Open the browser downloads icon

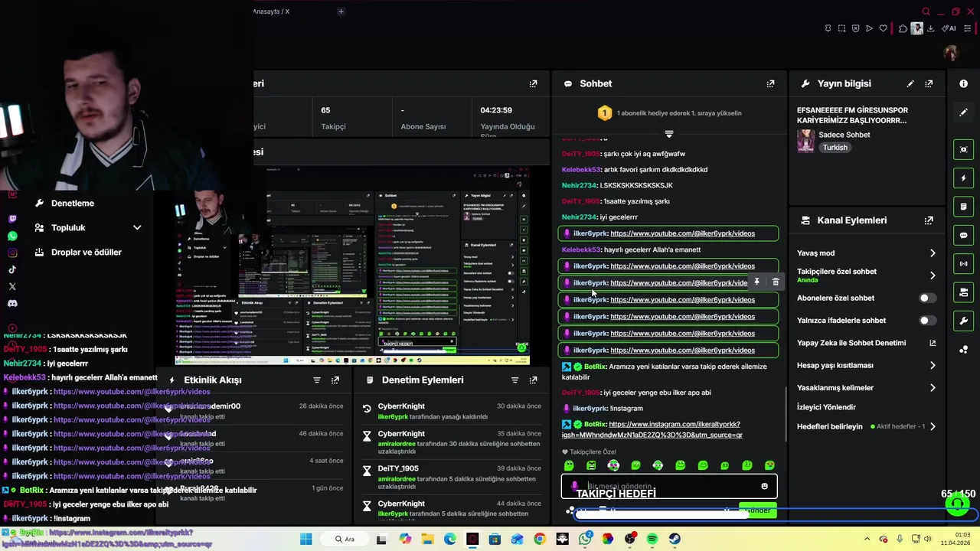point(930,28)
